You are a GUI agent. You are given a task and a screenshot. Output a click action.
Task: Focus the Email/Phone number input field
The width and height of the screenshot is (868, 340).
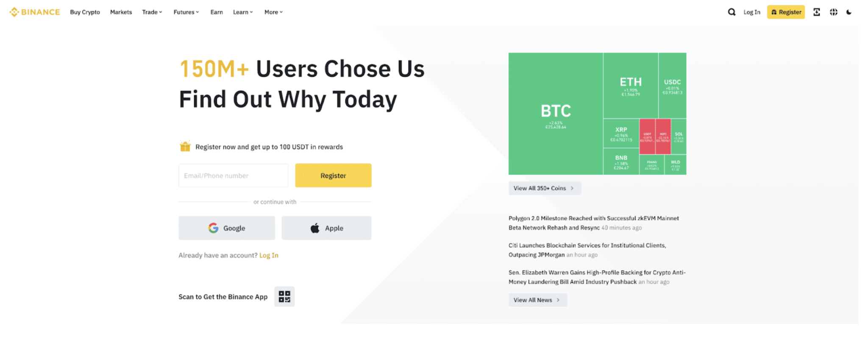[x=234, y=176]
